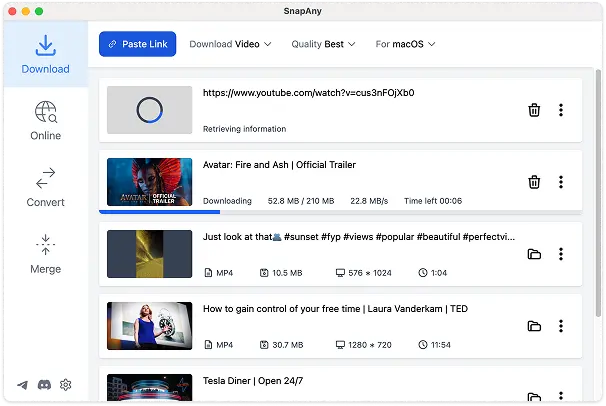Open the Merge section

coord(46,254)
